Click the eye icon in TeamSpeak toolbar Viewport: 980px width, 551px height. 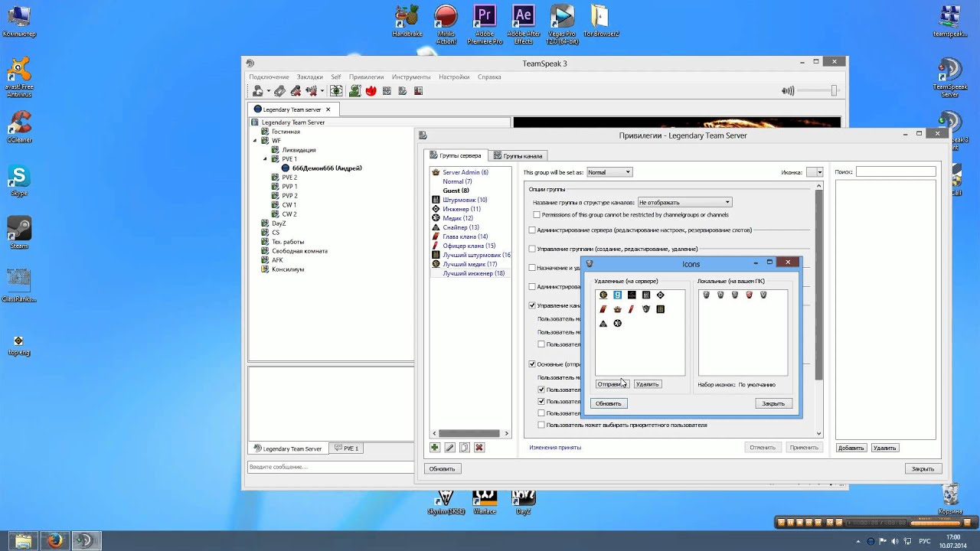click(x=337, y=90)
